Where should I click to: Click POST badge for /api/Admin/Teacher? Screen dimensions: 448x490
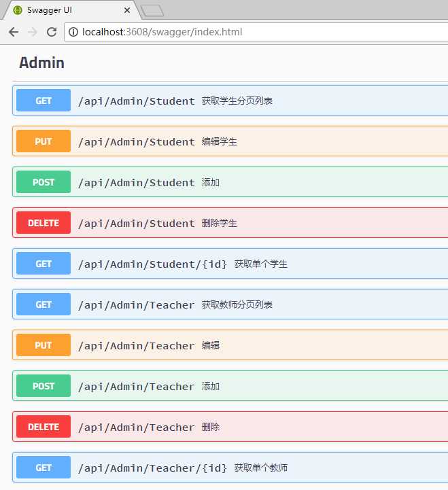click(44, 386)
